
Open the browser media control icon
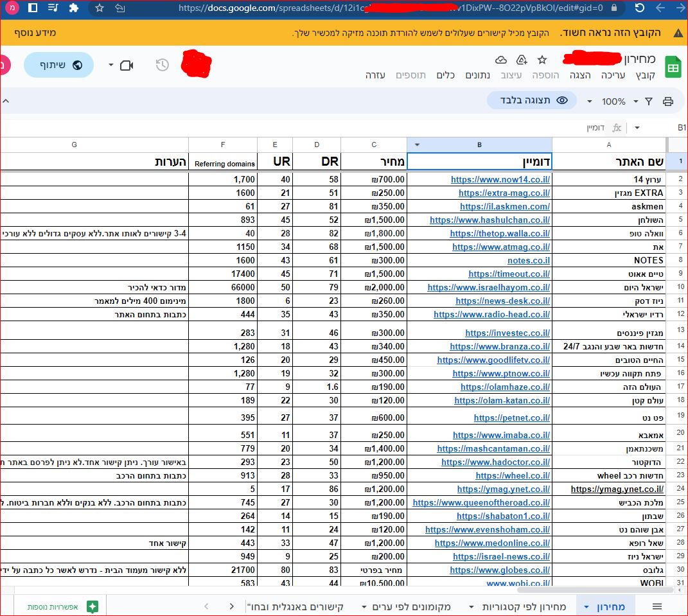pos(53,8)
